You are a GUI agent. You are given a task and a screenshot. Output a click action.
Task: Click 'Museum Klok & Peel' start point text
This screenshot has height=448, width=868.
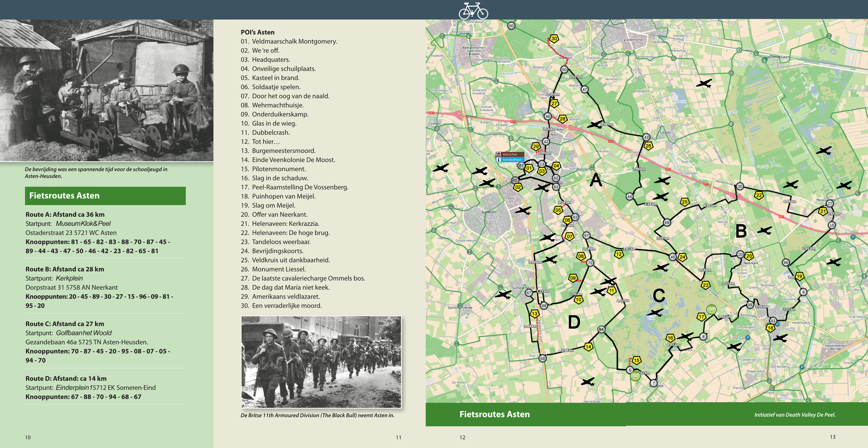pos(83,223)
